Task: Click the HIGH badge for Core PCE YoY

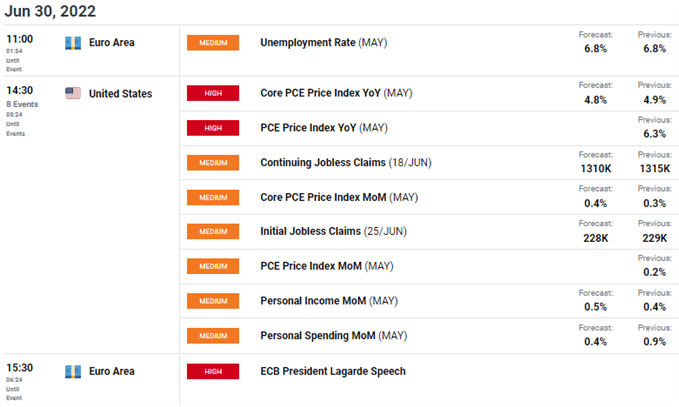Action: point(212,93)
